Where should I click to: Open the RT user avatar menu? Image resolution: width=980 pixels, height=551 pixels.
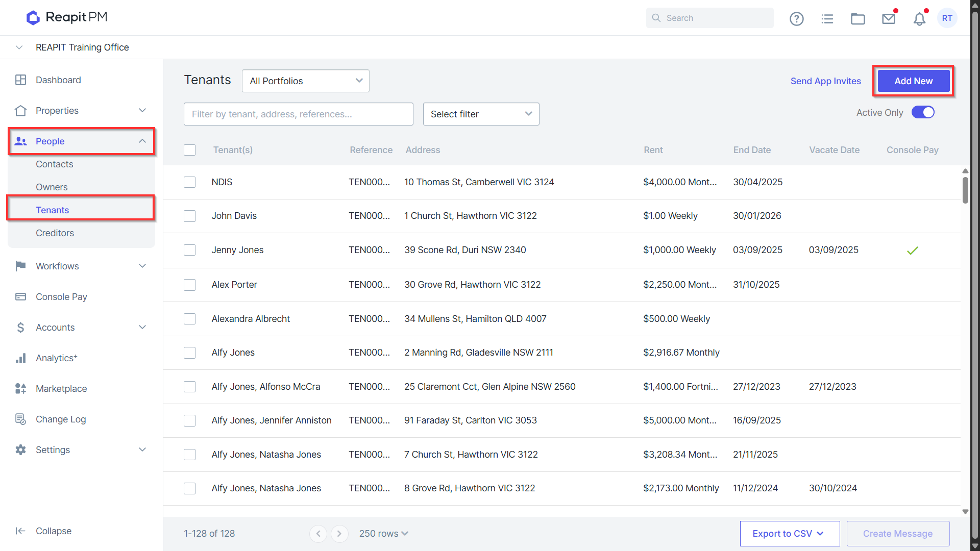pos(947,18)
